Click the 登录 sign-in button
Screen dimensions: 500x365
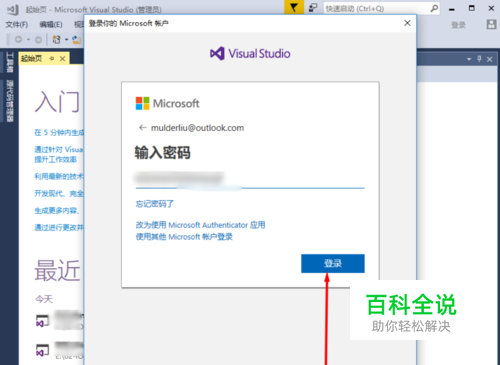click(333, 264)
